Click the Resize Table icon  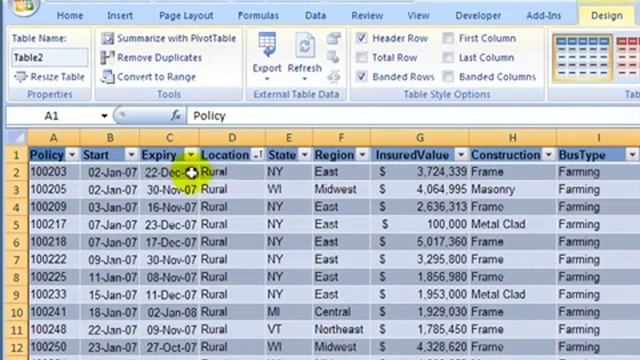[x=21, y=77]
